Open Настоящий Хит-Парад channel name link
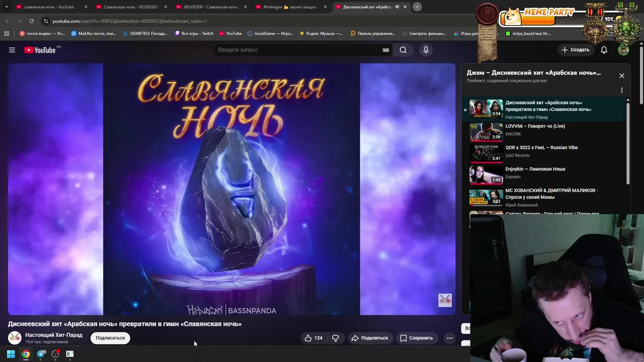The image size is (644, 362). coord(54,335)
